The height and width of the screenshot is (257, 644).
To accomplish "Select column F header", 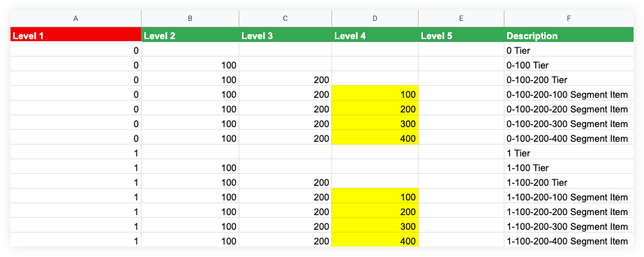I will coord(569,18).
